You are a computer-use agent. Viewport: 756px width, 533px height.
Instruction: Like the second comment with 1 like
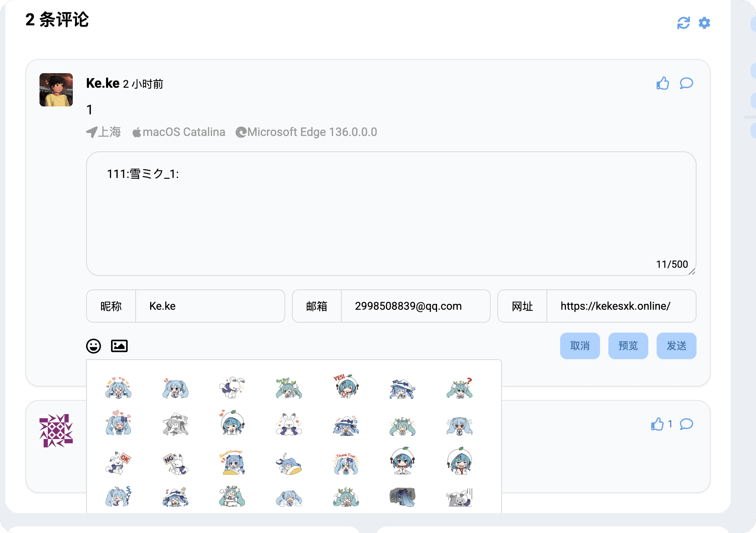[657, 424]
